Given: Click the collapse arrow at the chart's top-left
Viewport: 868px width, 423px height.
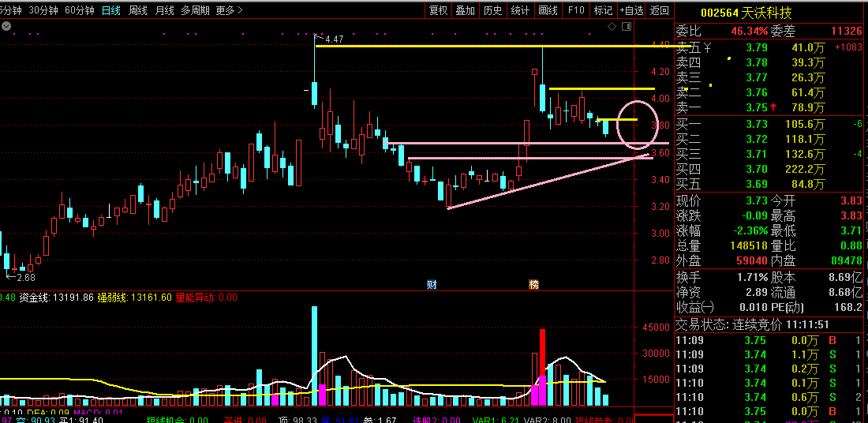Looking at the screenshot, I should 6,26.
